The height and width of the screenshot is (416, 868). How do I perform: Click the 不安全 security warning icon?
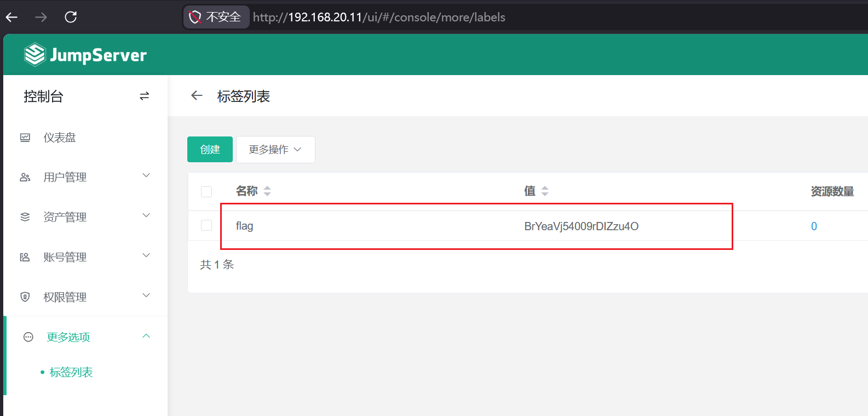click(195, 17)
